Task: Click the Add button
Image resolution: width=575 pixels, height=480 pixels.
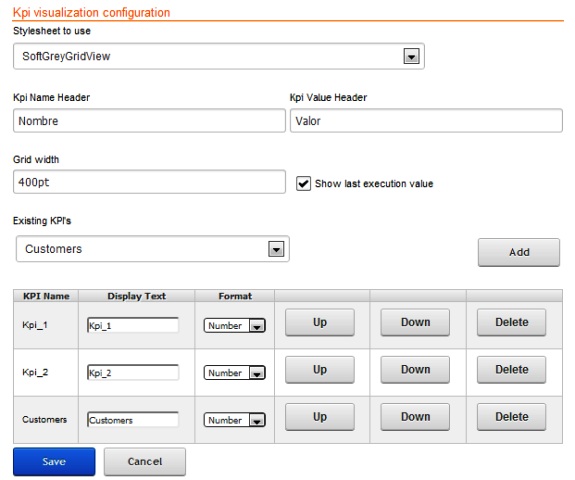Action: (519, 252)
